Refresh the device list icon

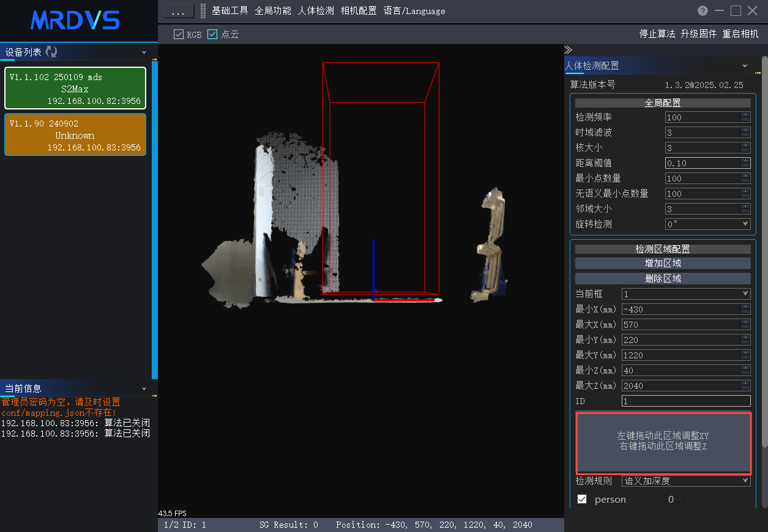(x=51, y=52)
